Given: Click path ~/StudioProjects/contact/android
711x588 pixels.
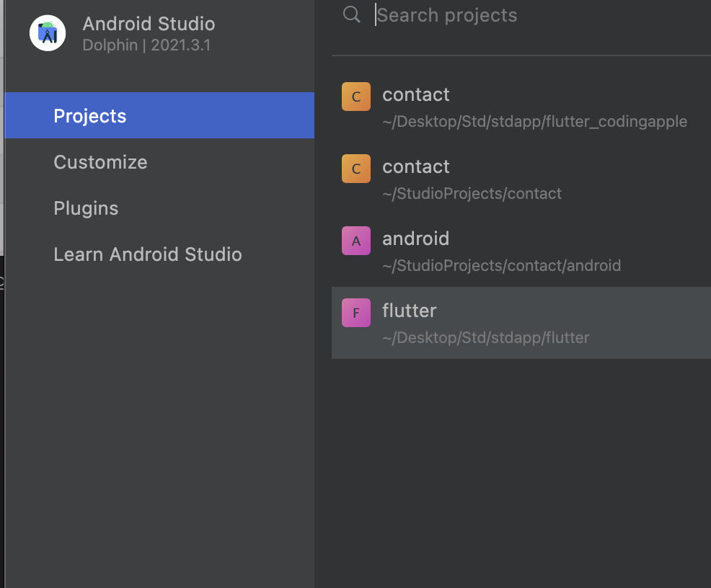Looking at the screenshot, I should 501,265.
